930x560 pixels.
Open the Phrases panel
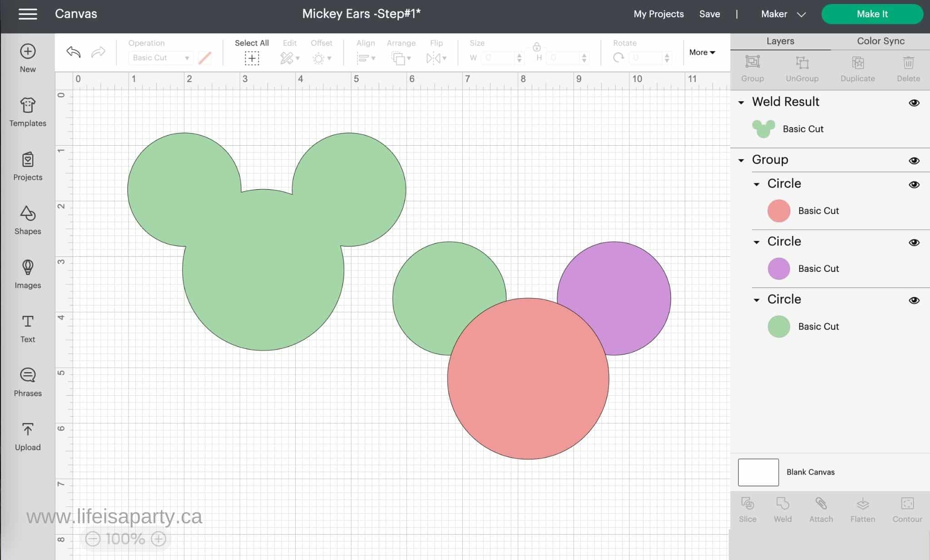point(28,383)
